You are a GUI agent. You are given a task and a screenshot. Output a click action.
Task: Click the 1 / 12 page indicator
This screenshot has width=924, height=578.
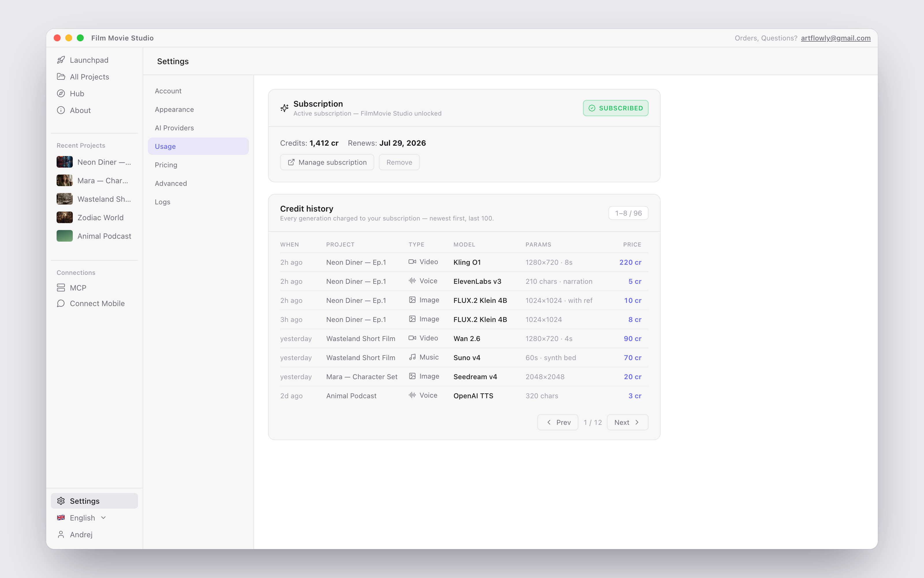(x=592, y=423)
